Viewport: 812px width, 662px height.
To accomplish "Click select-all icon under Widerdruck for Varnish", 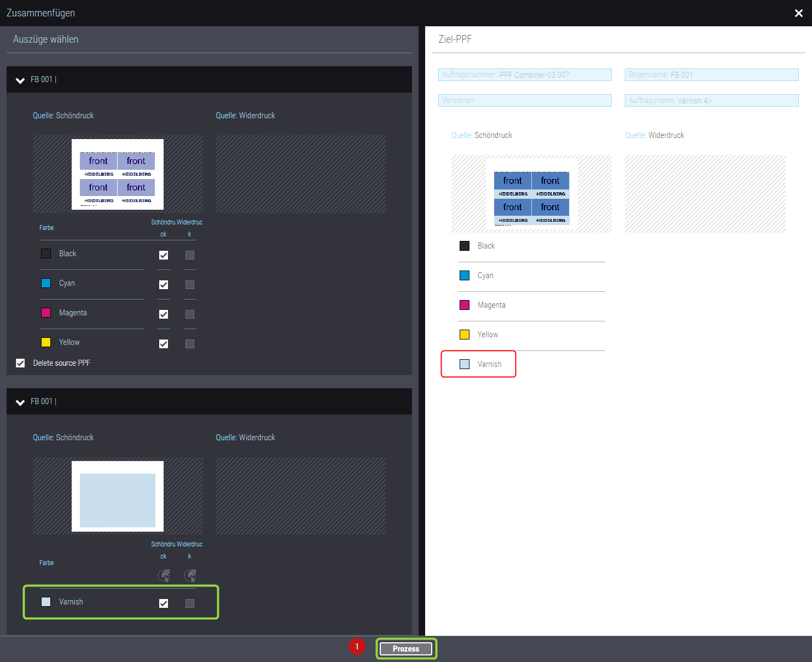I will [x=190, y=575].
